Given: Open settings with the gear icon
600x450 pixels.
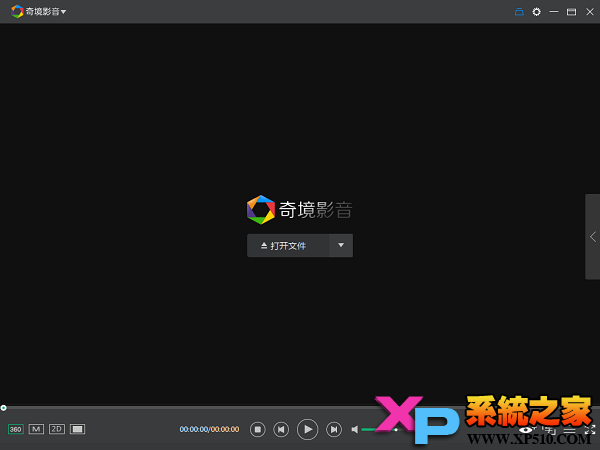Looking at the screenshot, I should click(x=536, y=12).
